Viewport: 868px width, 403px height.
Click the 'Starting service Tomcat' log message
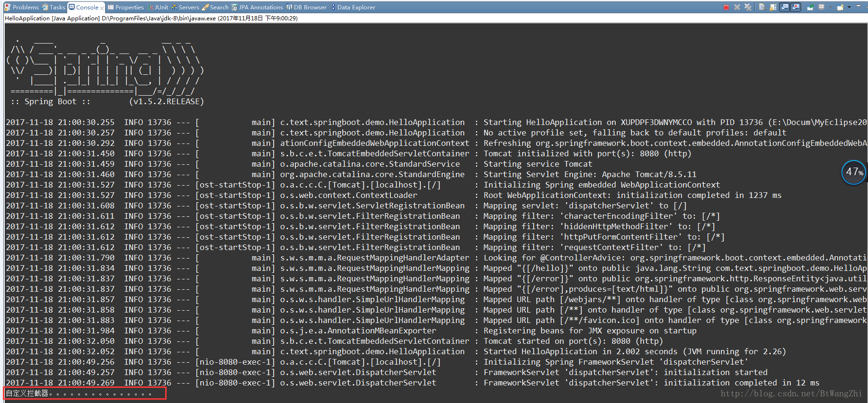click(x=538, y=164)
